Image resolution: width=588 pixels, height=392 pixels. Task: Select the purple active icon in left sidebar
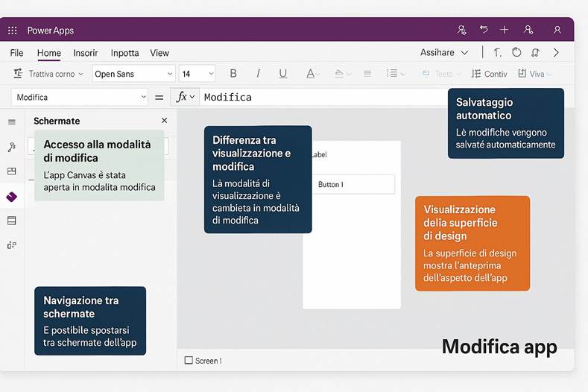(x=12, y=197)
